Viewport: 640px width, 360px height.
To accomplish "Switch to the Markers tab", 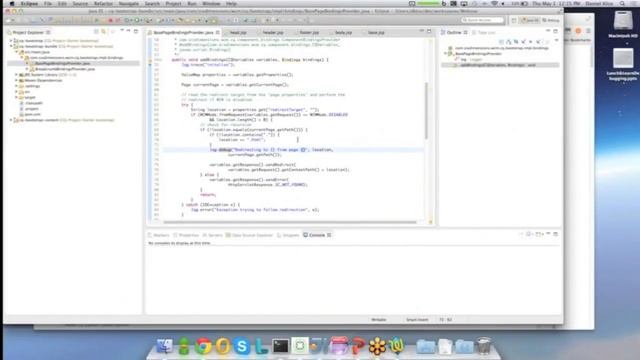I will pos(159,235).
